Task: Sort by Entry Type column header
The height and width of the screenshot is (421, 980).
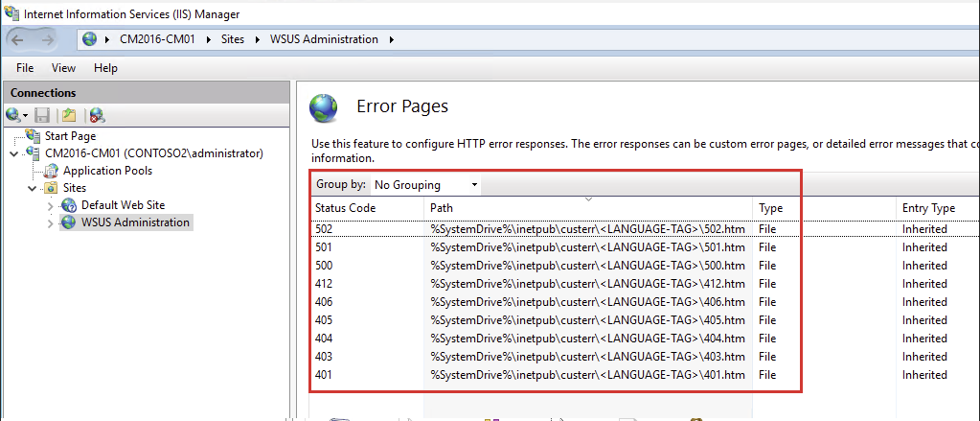Action: point(938,208)
